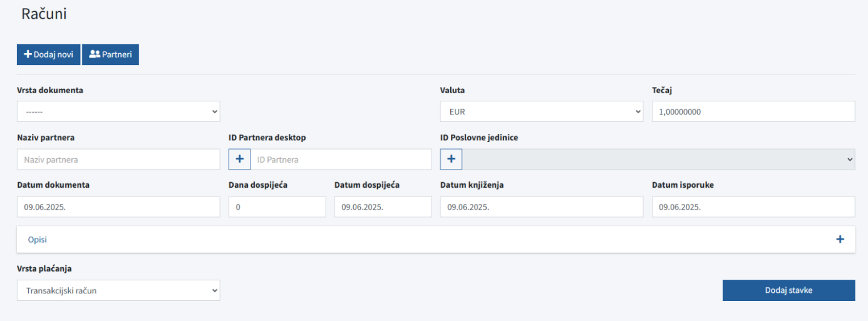The height and width of the screenshot is (321, 868).
Task: Click the Naziv partnera text field
Action: (118, 160)
